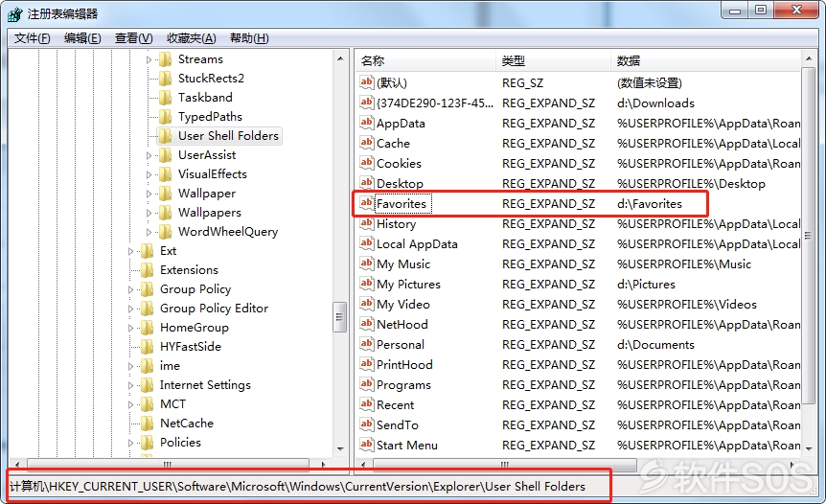This screenshot has height=504, width=826.
Task: Select the StuckRects2 folder icon
Action: (x=166, y=79)
